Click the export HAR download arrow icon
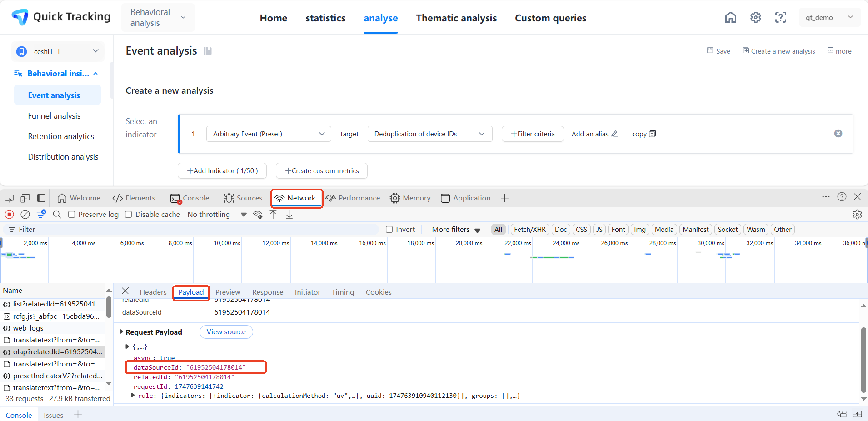 (x=289, y=215)
